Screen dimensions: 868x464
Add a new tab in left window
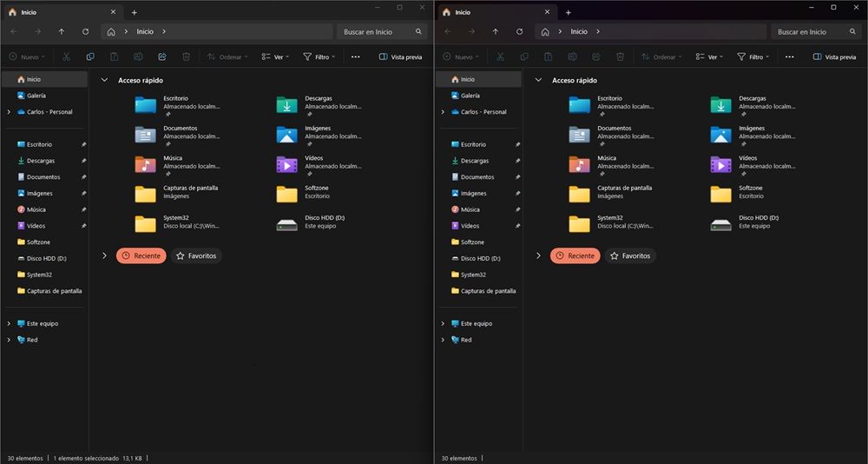click(134, 12)
